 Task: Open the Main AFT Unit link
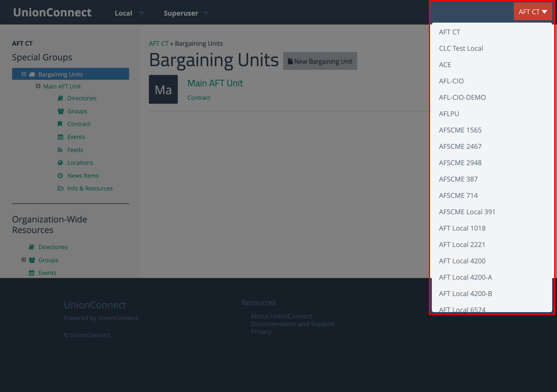215,83
